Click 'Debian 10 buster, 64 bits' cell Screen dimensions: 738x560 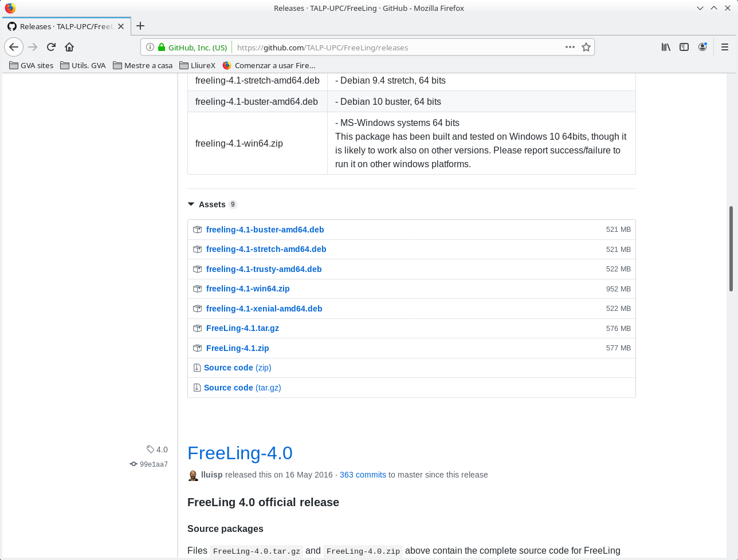[481, 101]
